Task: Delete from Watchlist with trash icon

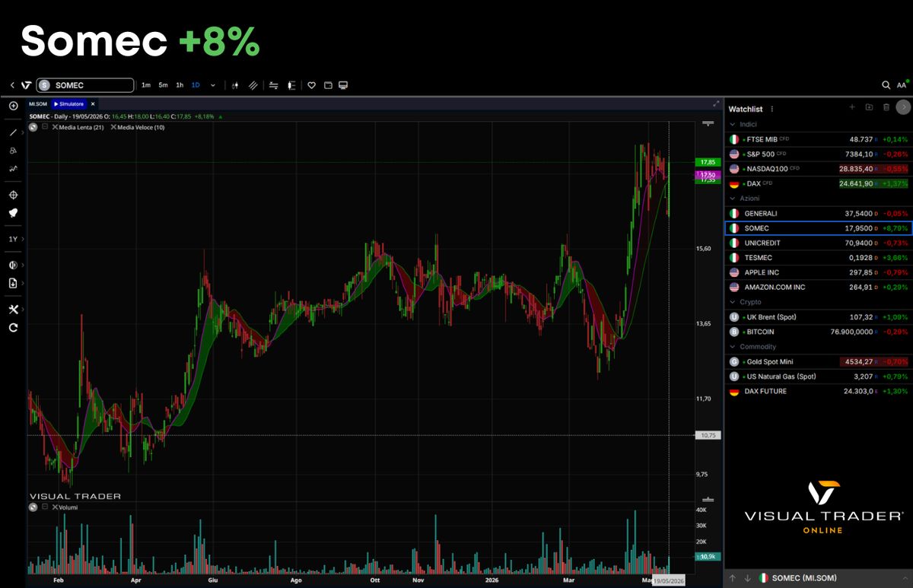Action: (x=886, y=107)
